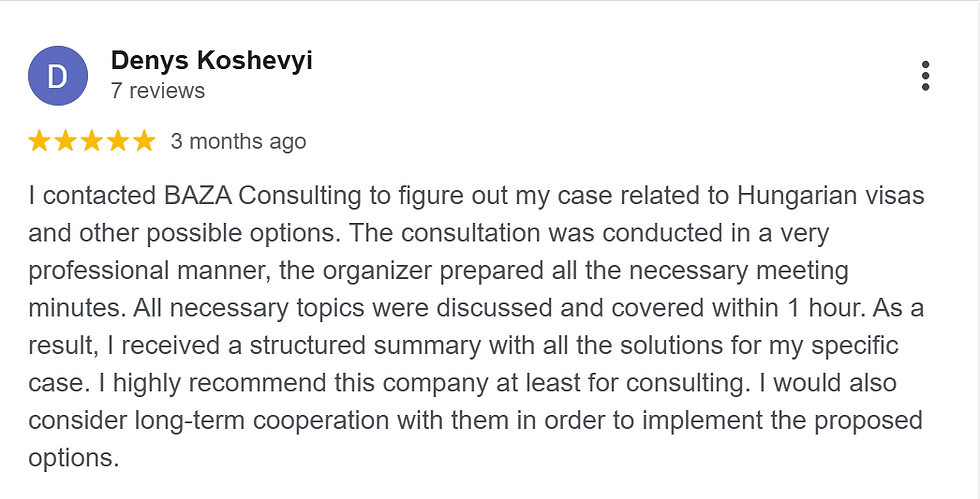Viewport: 980px width, 499px height.
Task: Click the fourth yellow rating star
Action: [118, 141]
